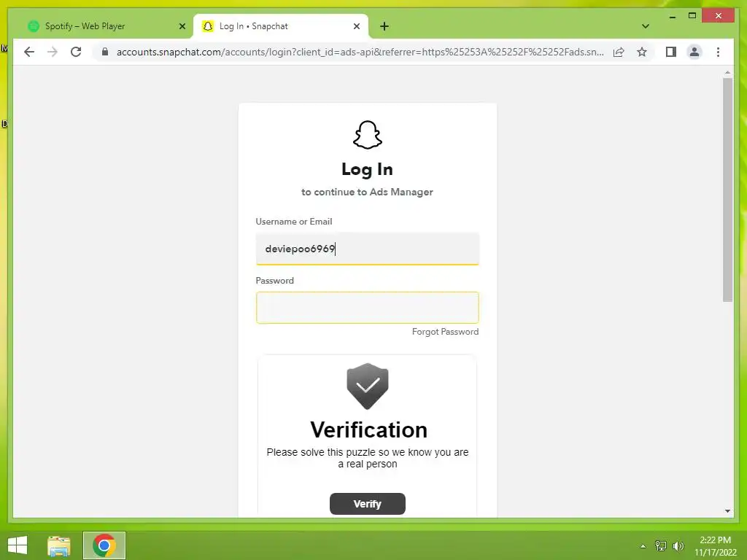Click the Chrome taskbar icon
Viewport: 747px width, 560px height.
point(104,545)
